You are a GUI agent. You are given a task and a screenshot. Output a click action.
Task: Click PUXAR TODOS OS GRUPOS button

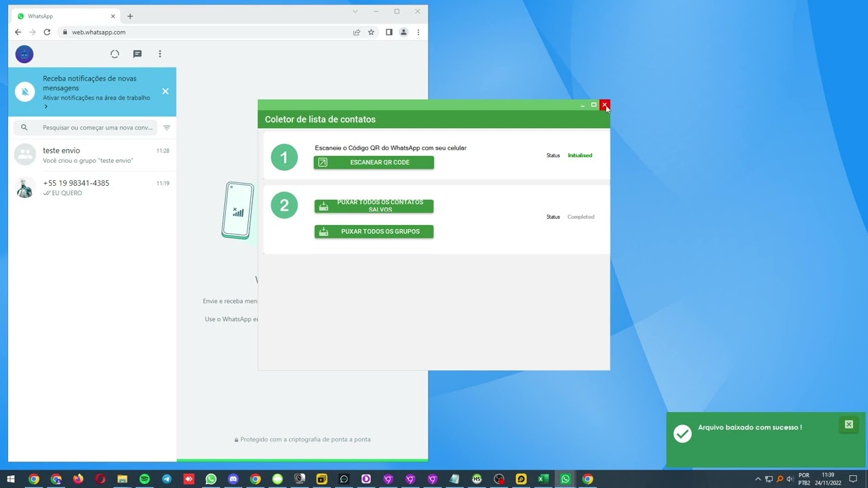(374, 232)
